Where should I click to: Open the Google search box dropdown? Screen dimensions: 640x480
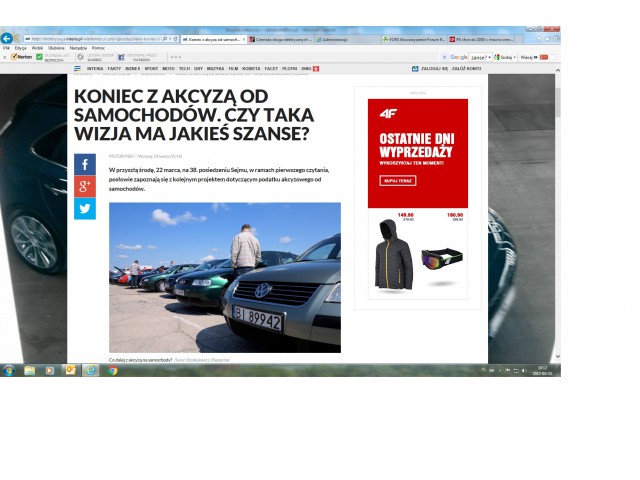[490, 57]
